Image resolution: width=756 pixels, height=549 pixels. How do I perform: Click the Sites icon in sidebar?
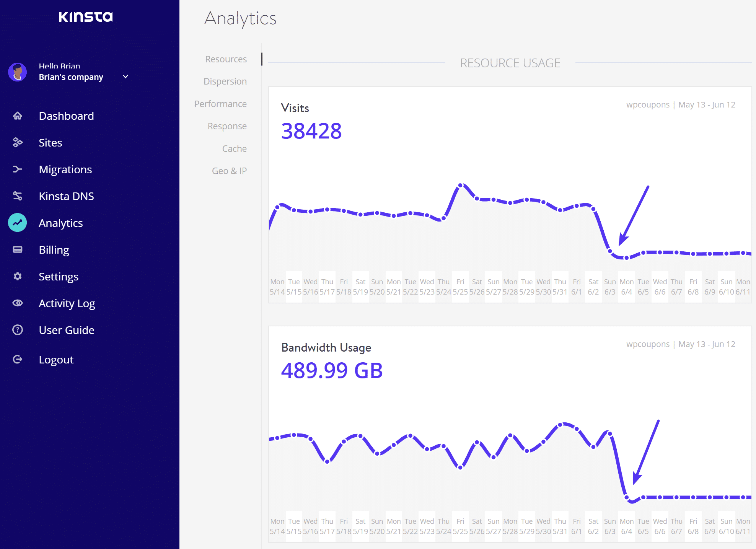tap(18, 143)
